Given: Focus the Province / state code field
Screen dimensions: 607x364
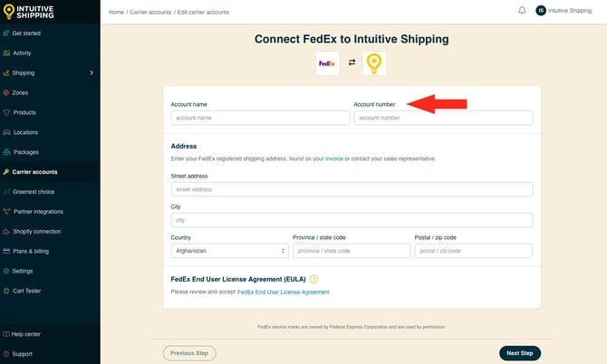Looking at the screenshot, I should (x=352, y=251).
